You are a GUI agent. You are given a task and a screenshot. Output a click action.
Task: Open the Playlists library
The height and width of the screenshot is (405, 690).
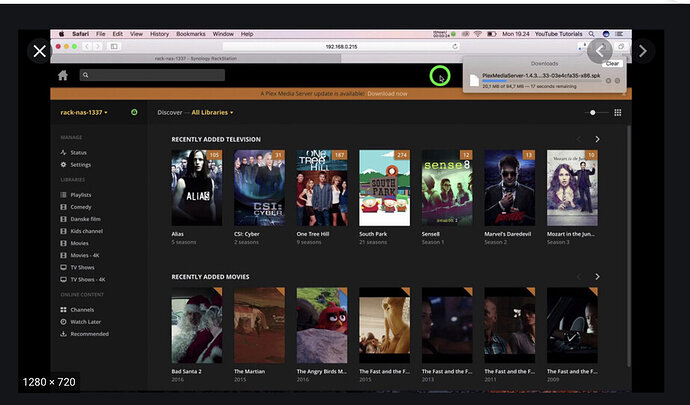coord(76,195)
